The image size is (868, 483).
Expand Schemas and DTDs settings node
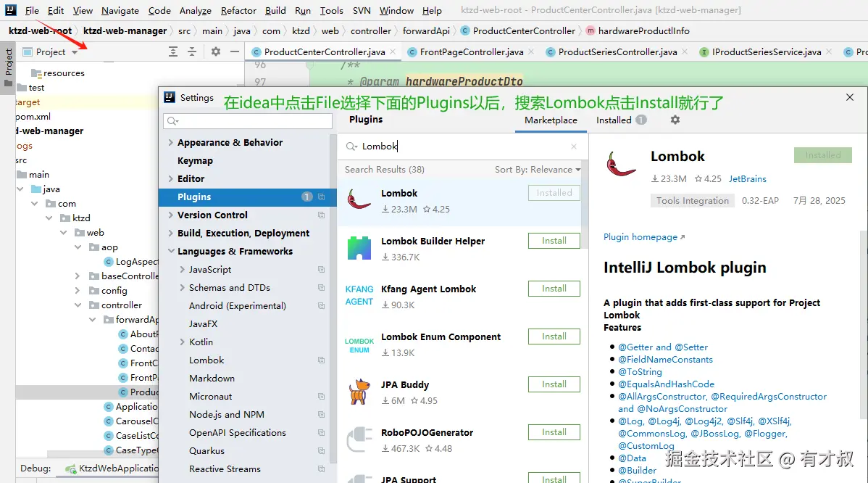click(x=182, y=287)
